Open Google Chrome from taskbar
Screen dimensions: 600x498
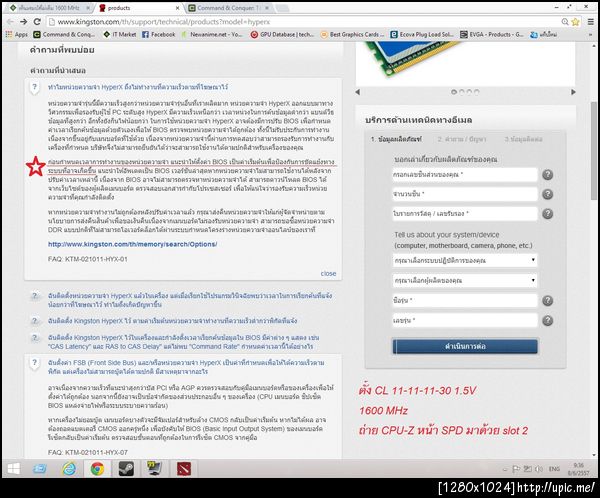click(97, 469)
